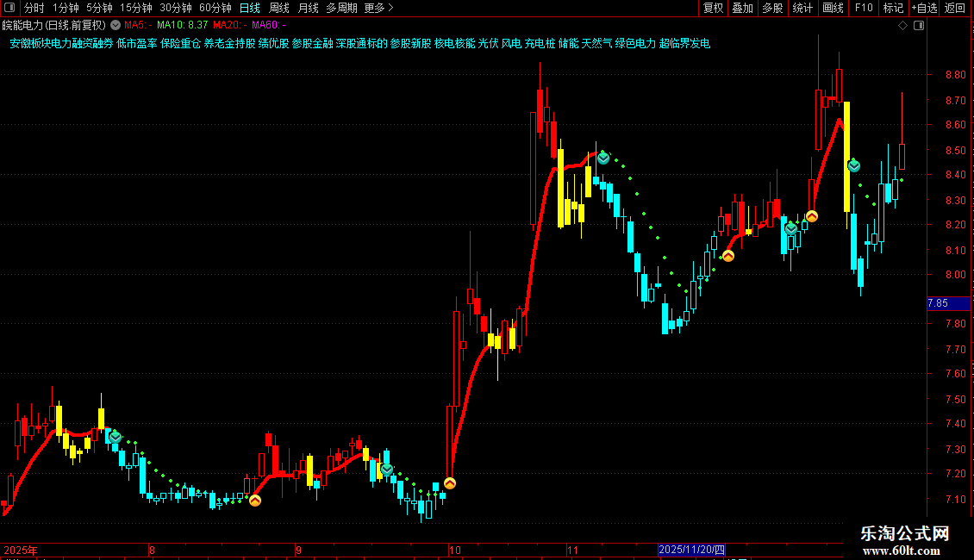The image size is (974, 560).
Task: Switch to 30分钟 period
Action: click(175, 8)
